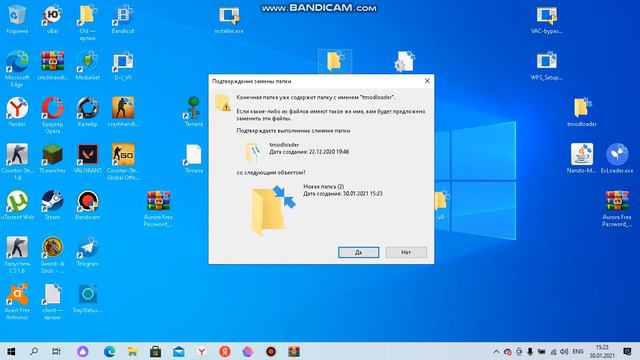640x360 pixels.
Task: Select the Old — ярлык folder shortcut
Action: click(87, 22)
